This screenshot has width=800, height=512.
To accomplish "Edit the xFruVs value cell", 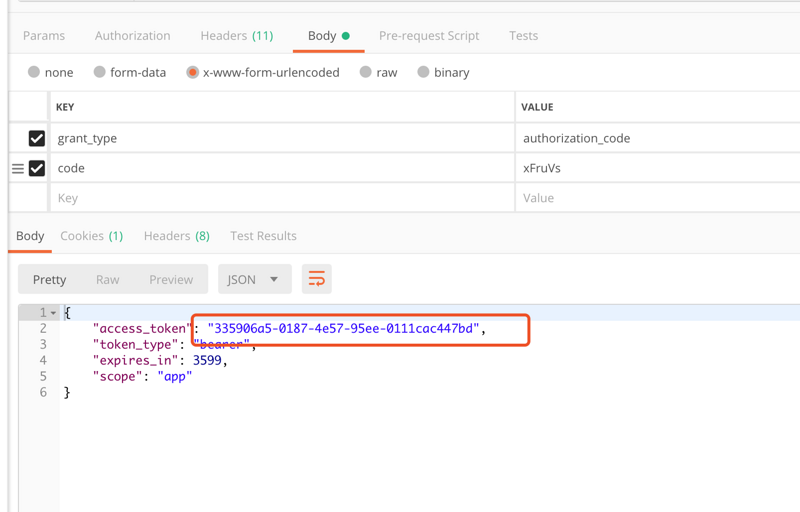I will pyautogui.click(x=658, y=168).
